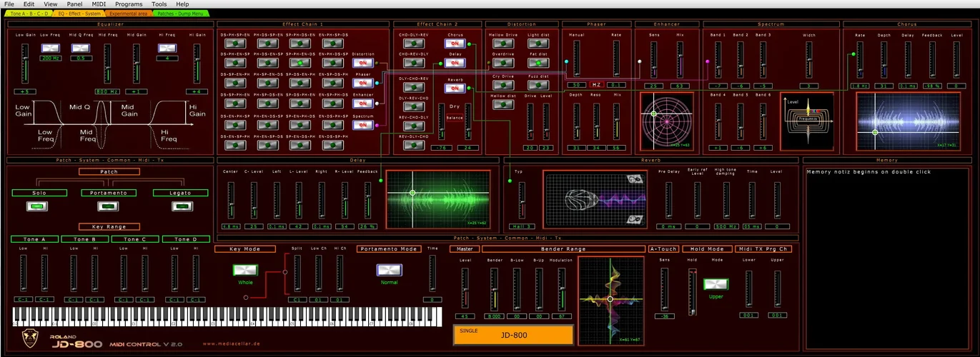This screenshot has height=357, width=980.
Task: Click the Chorus blue waveform pad
Action: pos(909,121)
